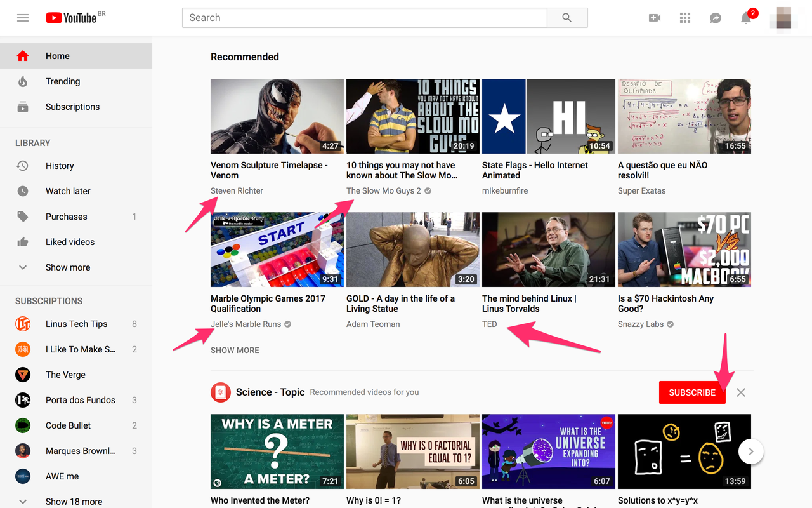The height and width of the screenshot is (508, 812).
Task: Open Code Bullet channel avatar
Action: point(23,425)
